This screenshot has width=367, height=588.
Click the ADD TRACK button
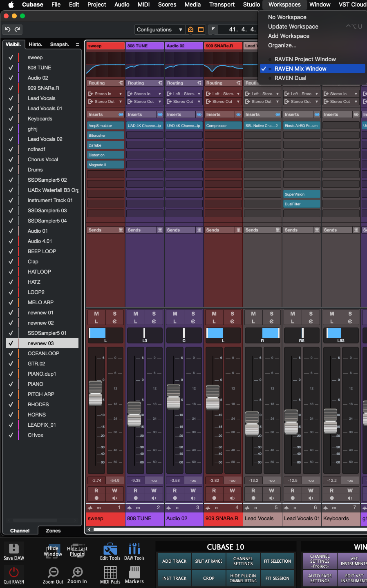(x=174, y=561)
